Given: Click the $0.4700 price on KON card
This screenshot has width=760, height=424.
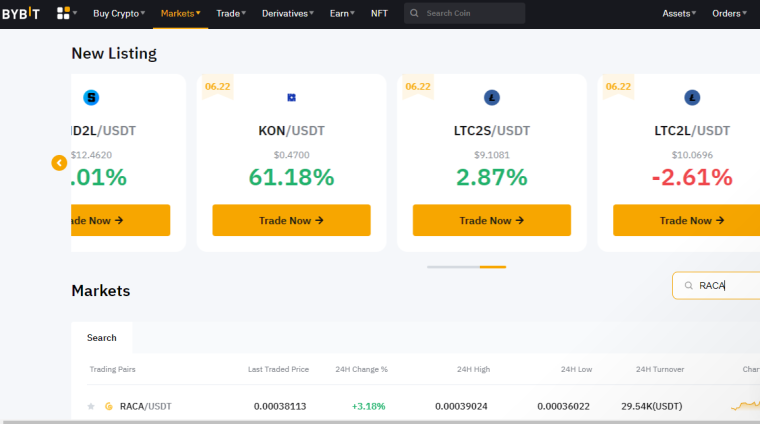Looking at the screenshot, I should pos(291,155).
